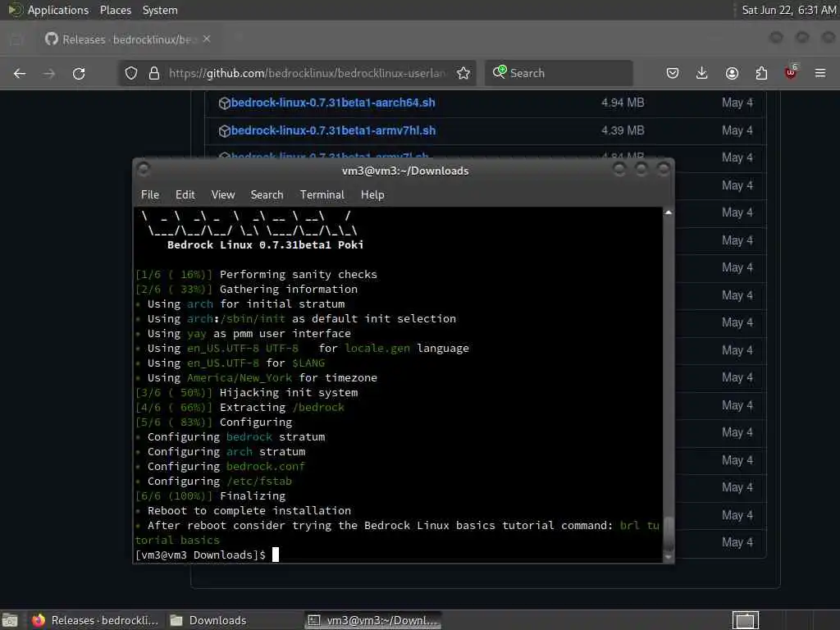Open the clock showing Sat Jun 22
The width and height of the screenshot is (840, 630).
coord(788,10)
